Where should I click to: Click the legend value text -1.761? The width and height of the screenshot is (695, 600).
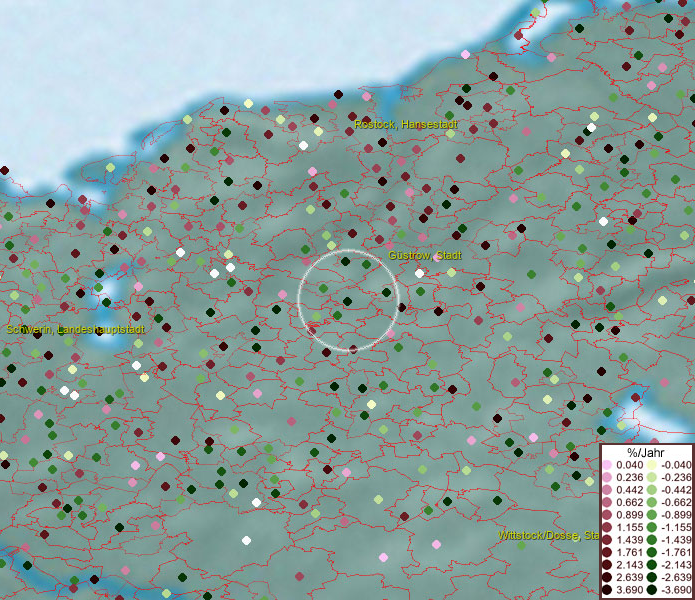coord(676,553)
